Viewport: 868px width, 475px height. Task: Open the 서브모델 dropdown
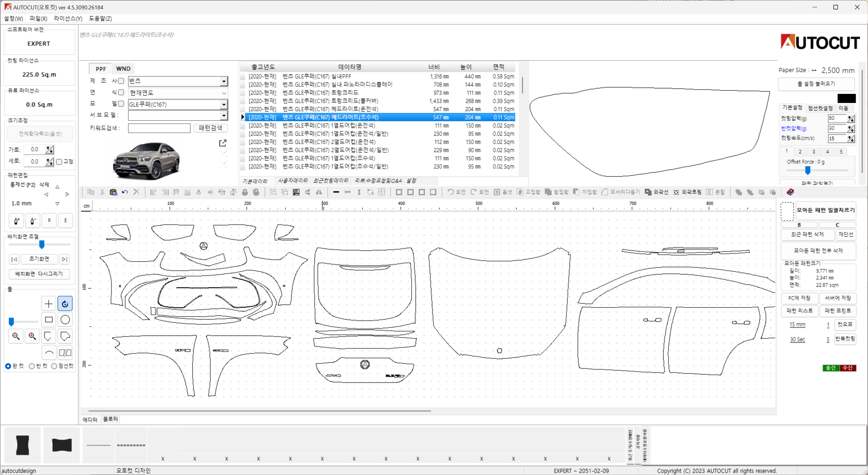[x=224, y=116]
